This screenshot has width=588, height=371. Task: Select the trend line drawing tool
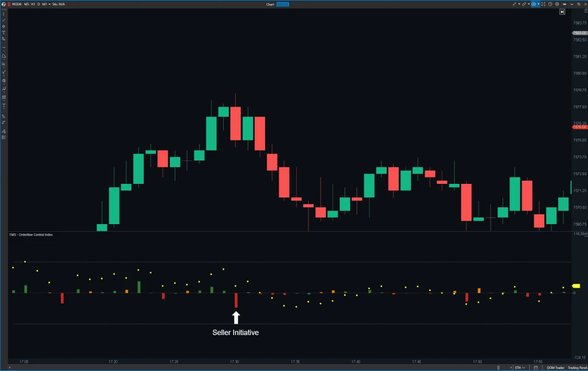4,20
